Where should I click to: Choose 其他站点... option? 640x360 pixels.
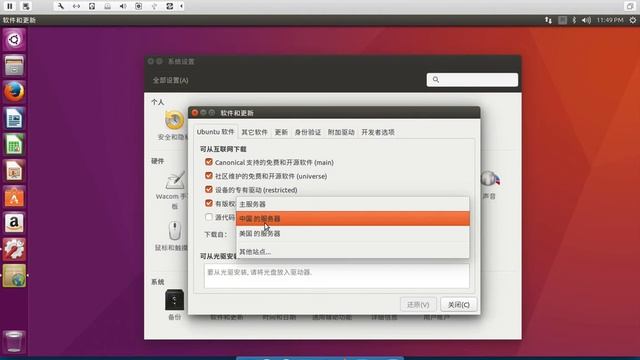click(x=353, y=251)
